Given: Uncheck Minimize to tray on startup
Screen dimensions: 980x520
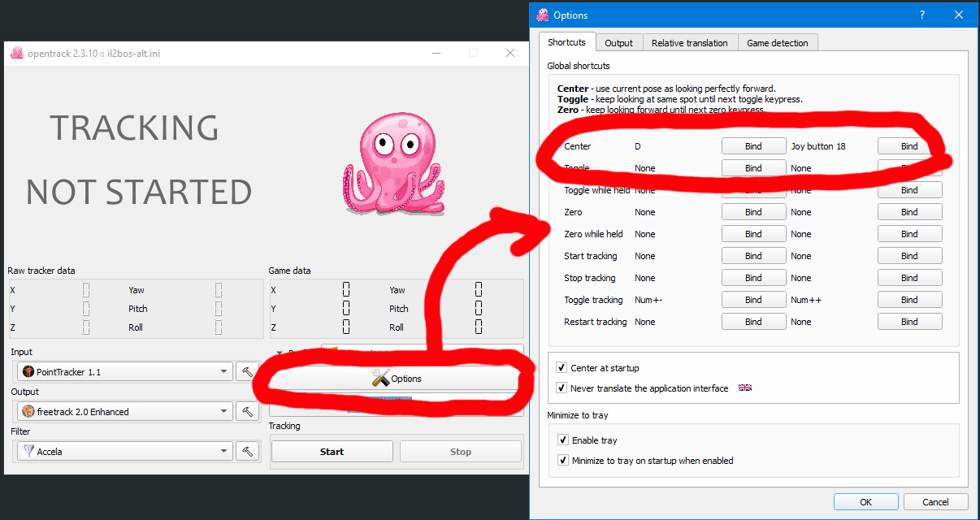Looking at the screenshot, I should point(563,461).
